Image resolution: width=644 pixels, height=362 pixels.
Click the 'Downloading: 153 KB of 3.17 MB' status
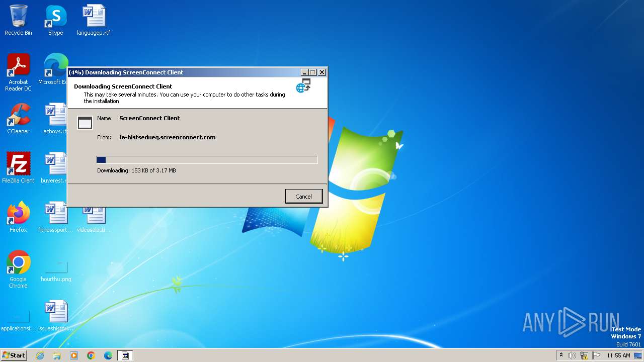[x=136, y=170]
